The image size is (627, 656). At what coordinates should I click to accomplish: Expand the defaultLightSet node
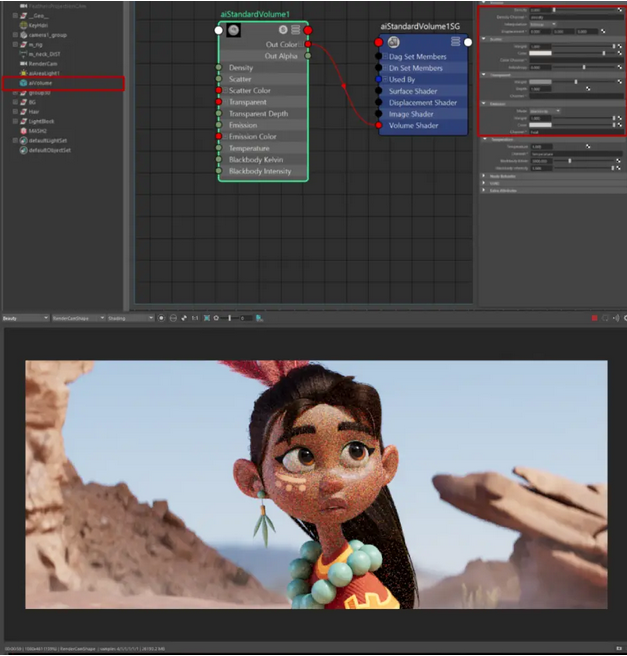click(15, 141)
